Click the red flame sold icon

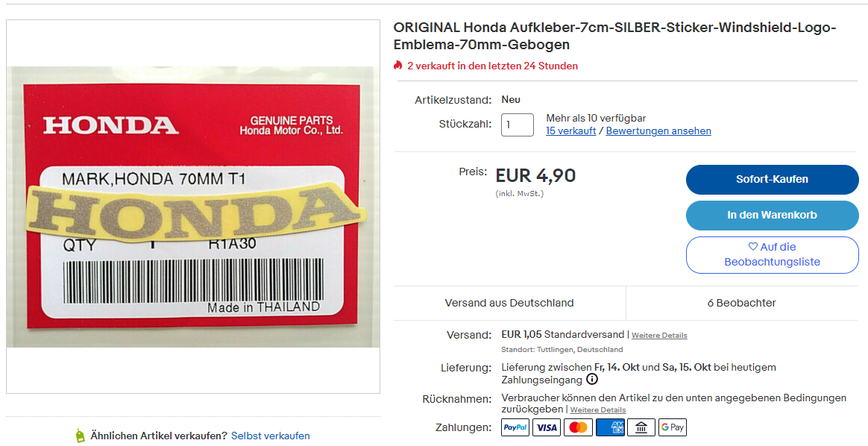397,66
